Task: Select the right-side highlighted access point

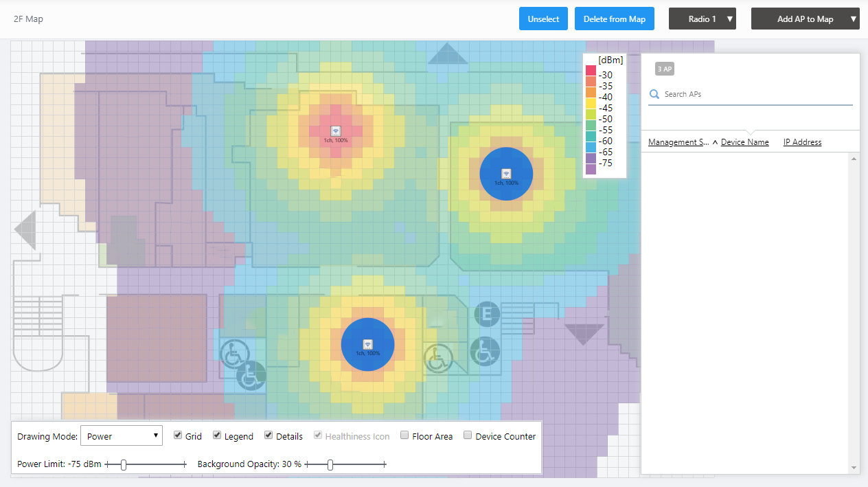Action: (506, 174)
